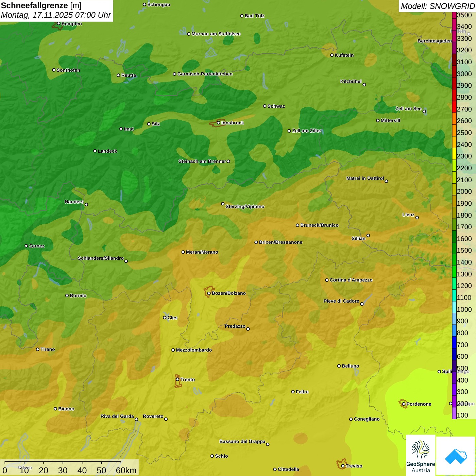The width and height of the screenshot is (476, 476).
Task: Click the Meran/Merano marker dot
Action: (183, 252)
